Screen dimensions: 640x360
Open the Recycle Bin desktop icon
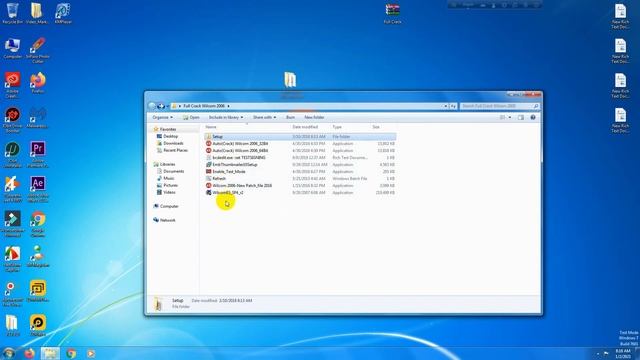(12, 13)
